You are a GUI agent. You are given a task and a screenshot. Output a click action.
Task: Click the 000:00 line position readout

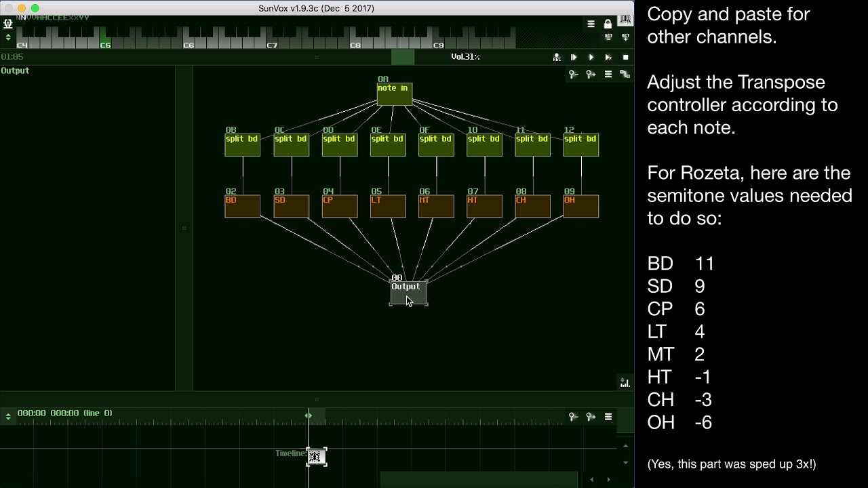click(x=64, y=413)
